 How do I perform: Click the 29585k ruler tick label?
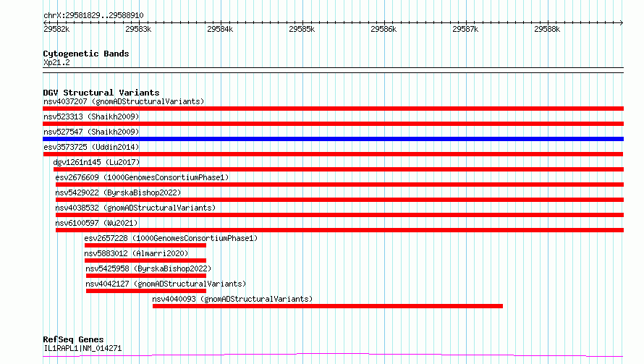302,29
